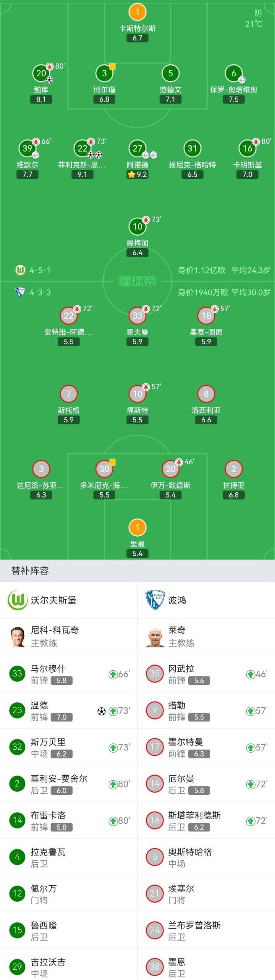Image resolution: width=275 pixels, height=980 pixels.
Task: Tap Bochum goalkeeper 里曼 number 1
Action: (137, 527)
